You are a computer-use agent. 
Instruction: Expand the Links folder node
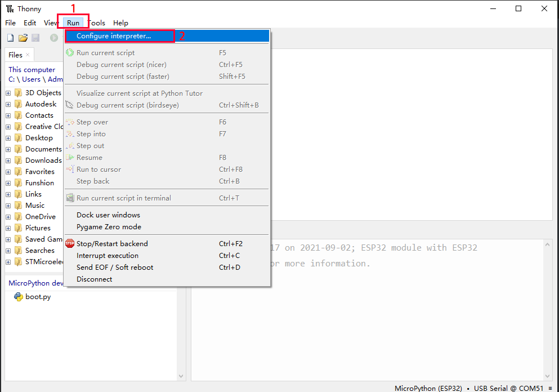click(x=8, y=195)
